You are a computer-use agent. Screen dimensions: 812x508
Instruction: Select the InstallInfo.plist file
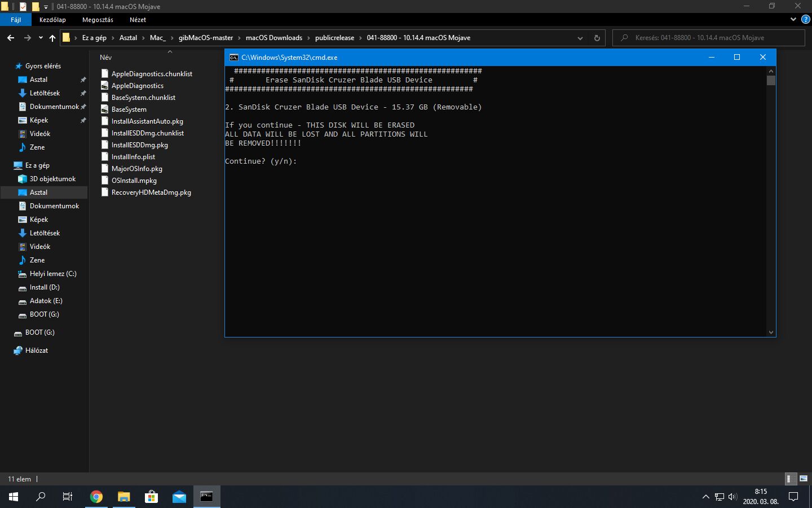[x=128, y=157]
